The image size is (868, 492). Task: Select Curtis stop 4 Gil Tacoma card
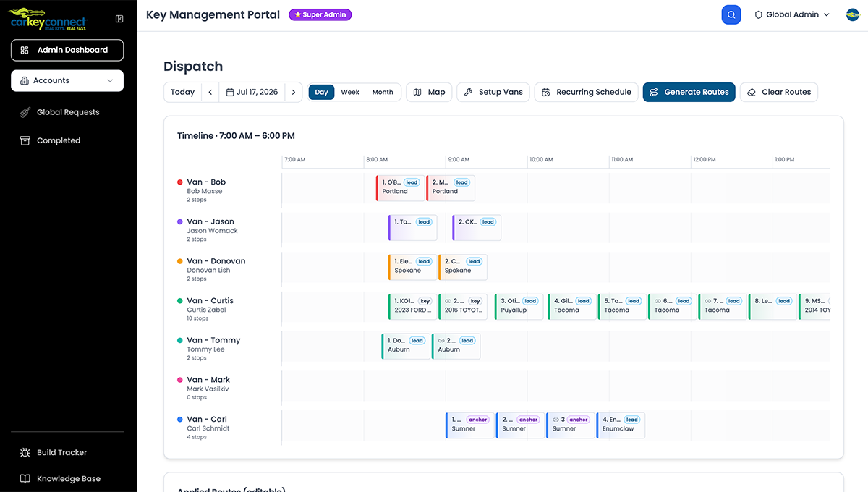[572, 306]
